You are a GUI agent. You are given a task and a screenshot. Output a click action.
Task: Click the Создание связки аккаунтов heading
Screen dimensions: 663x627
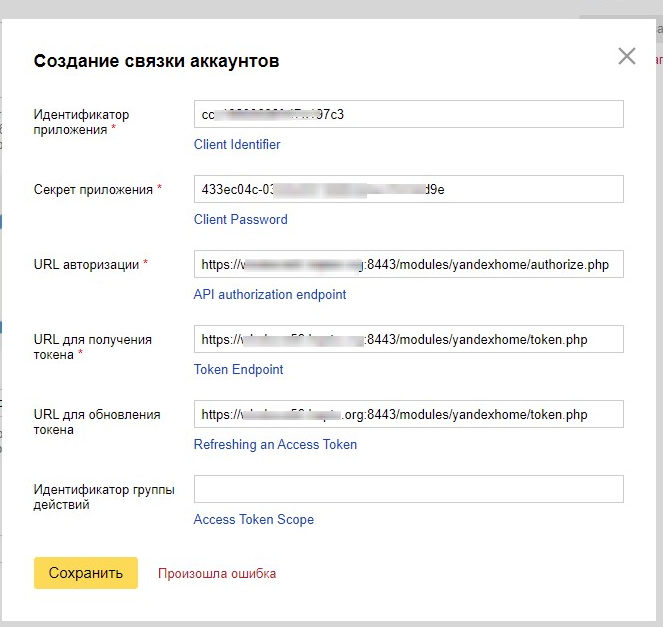point(156,61)
